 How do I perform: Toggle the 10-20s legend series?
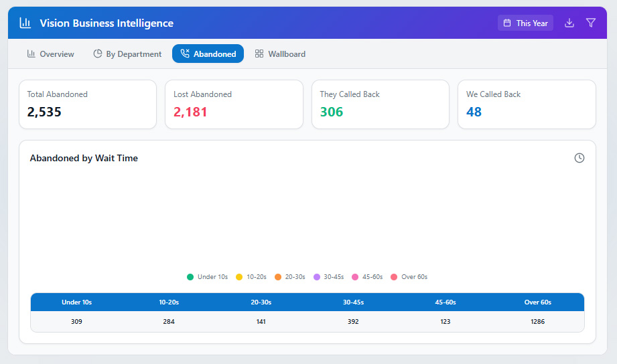pyautogui.click(x=251, y=277)
